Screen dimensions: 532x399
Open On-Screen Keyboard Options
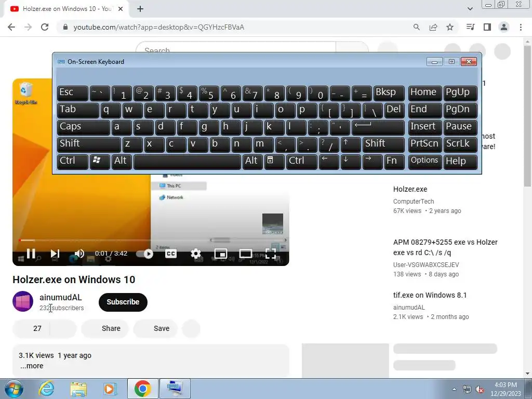point(425,162)
